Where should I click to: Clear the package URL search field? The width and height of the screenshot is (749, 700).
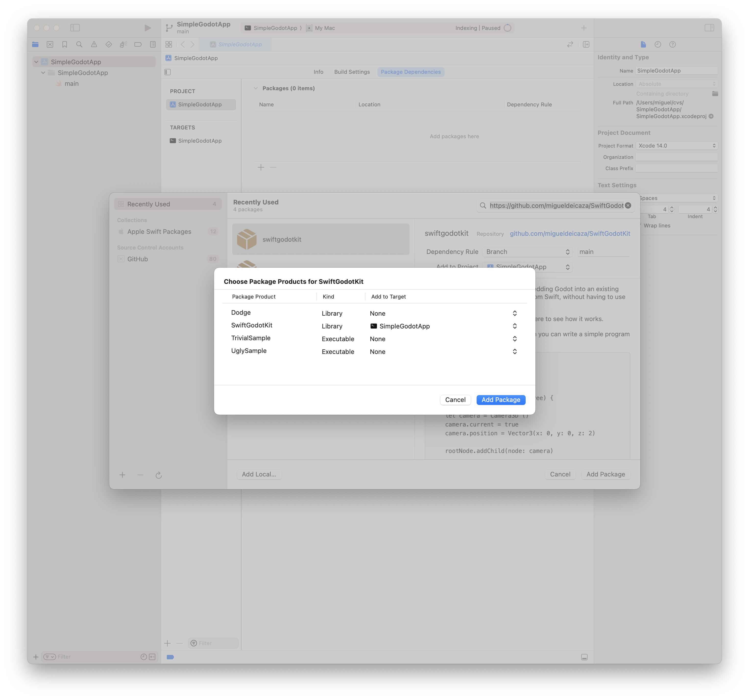628,205
